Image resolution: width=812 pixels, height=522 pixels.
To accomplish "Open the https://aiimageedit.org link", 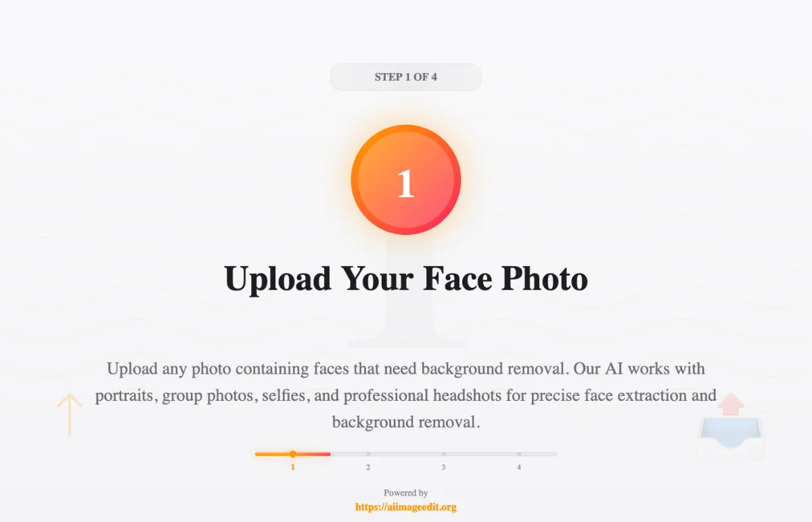I will (406, 506).
